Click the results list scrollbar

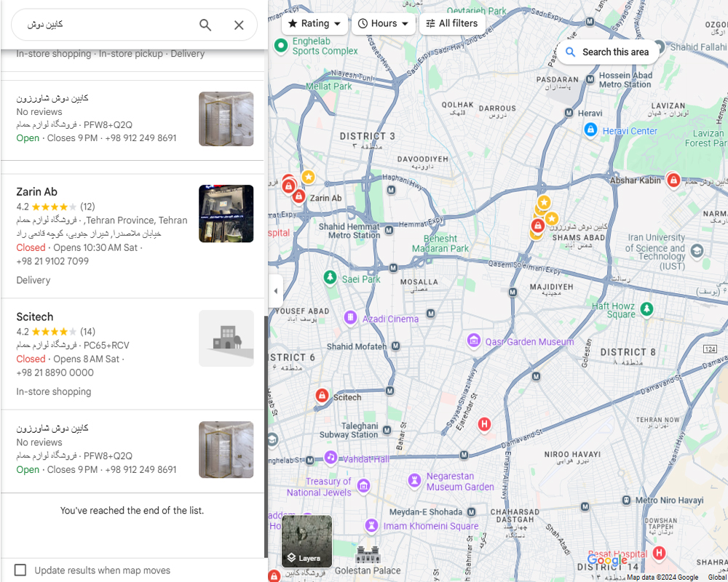[266, 436]
